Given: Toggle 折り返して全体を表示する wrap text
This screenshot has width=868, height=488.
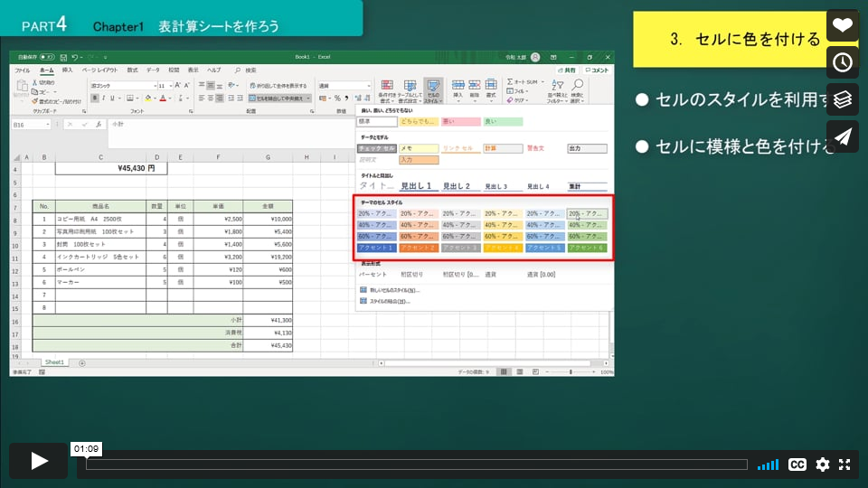Looking at the screenshot, I should point(278,86).
